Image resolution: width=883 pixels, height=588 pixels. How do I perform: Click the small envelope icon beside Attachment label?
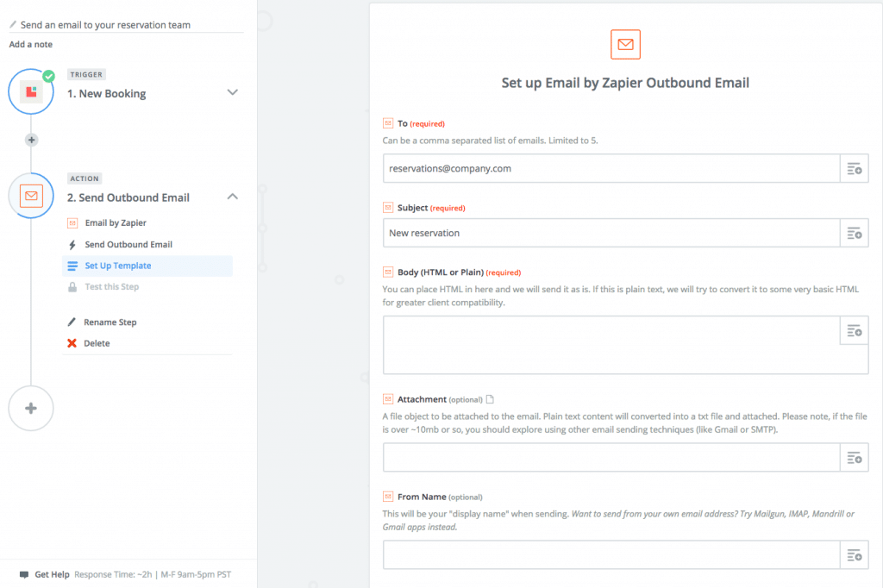point(388,399)
